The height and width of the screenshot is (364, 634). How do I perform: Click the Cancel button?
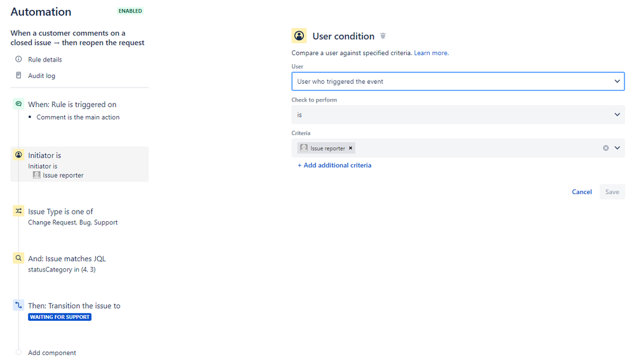point(581,192)
